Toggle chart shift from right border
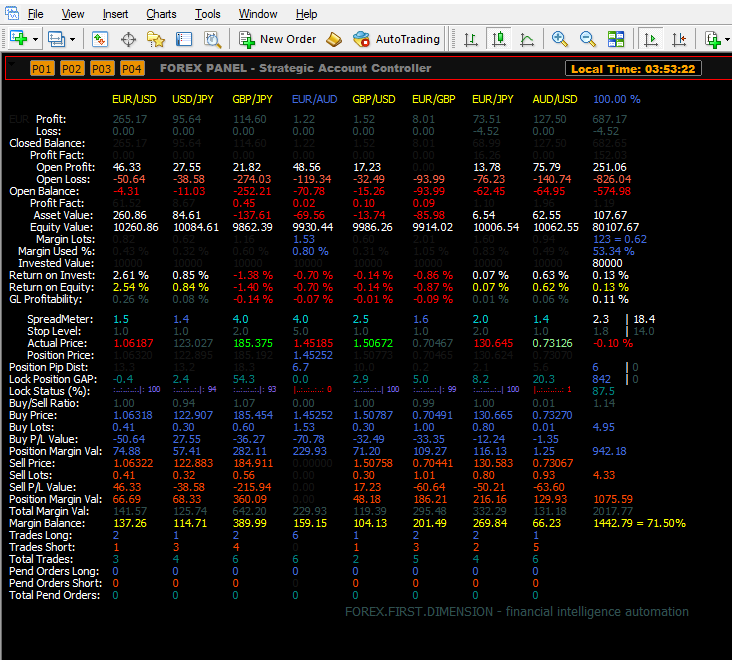The width and height of the screenshot is (732, 660). pyautogui.click(x=679, y=39)
